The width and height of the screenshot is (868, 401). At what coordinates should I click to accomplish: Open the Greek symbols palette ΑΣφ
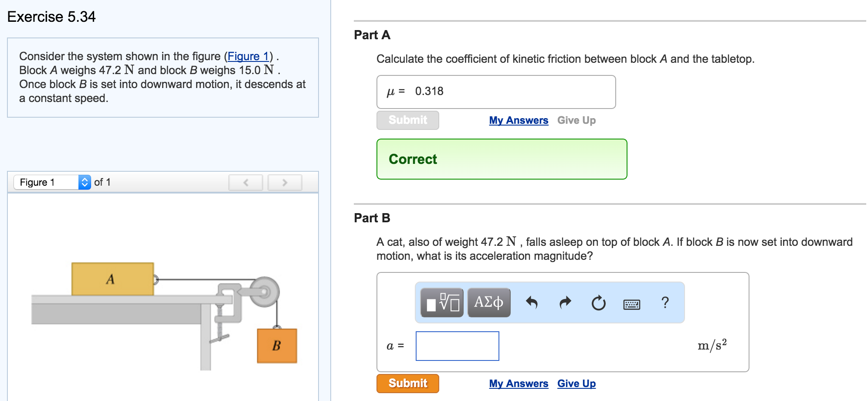coord(488,302)
